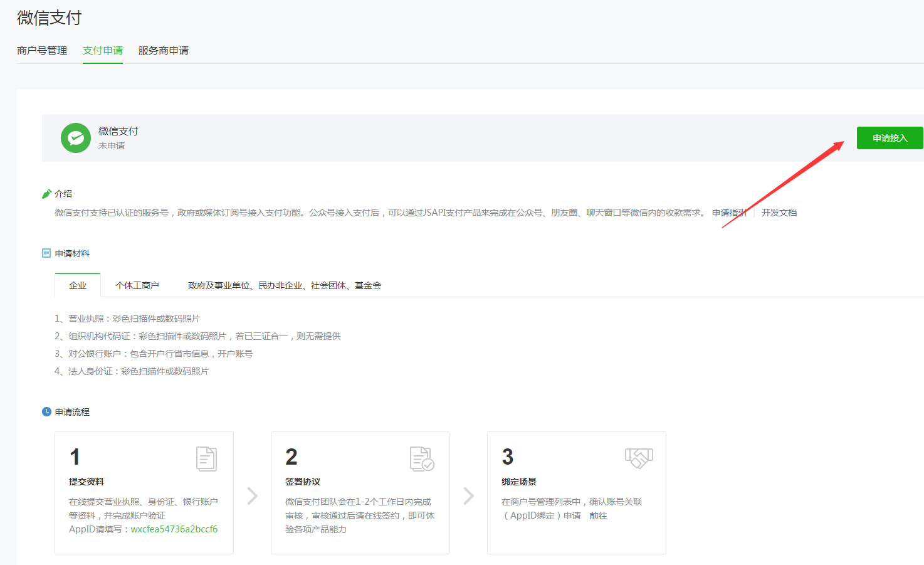The height and width of the screenshot is (565, 924).
Task: Select the 企业 materials tab
Action: tap(78, 285)
